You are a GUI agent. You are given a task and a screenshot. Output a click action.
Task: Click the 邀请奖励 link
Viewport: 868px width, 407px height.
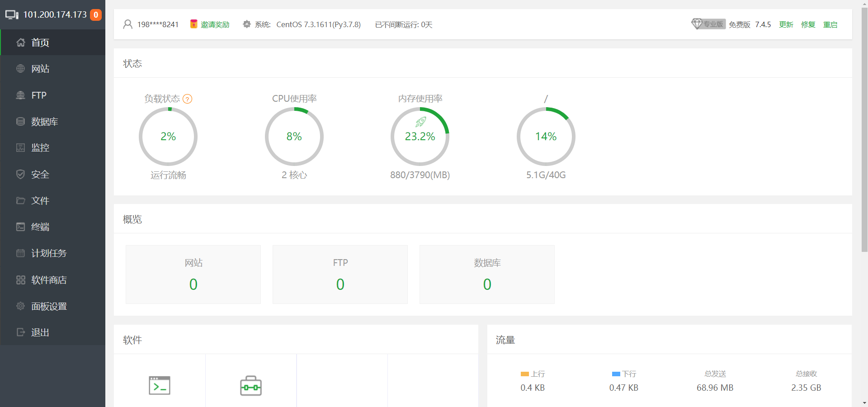point(215,24)
